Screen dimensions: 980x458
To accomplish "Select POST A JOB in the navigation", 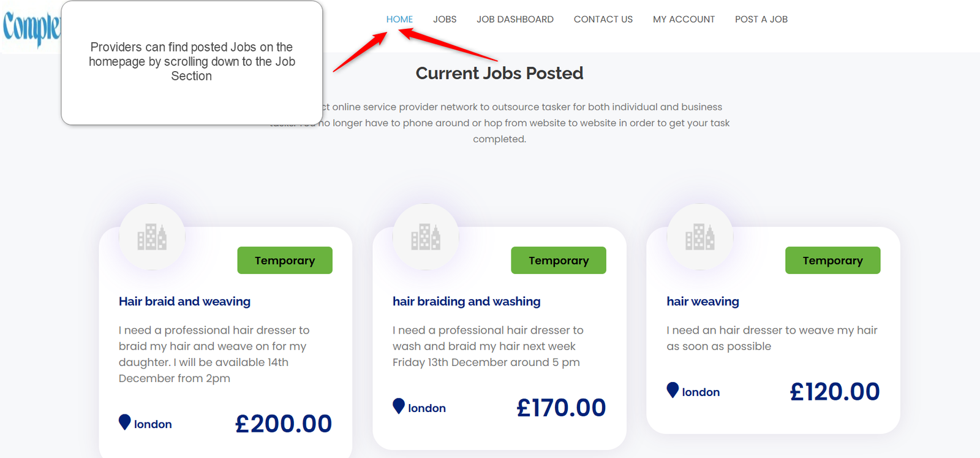I will pos(761,19).
